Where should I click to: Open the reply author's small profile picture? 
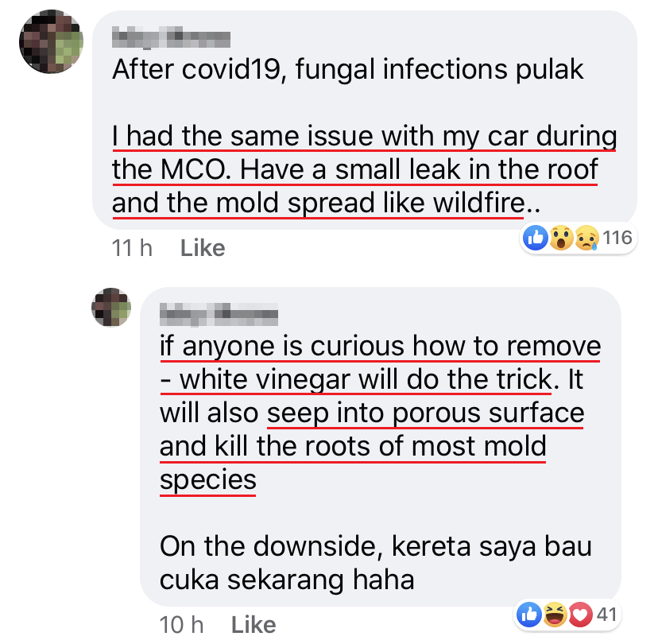tap(111, 308)
